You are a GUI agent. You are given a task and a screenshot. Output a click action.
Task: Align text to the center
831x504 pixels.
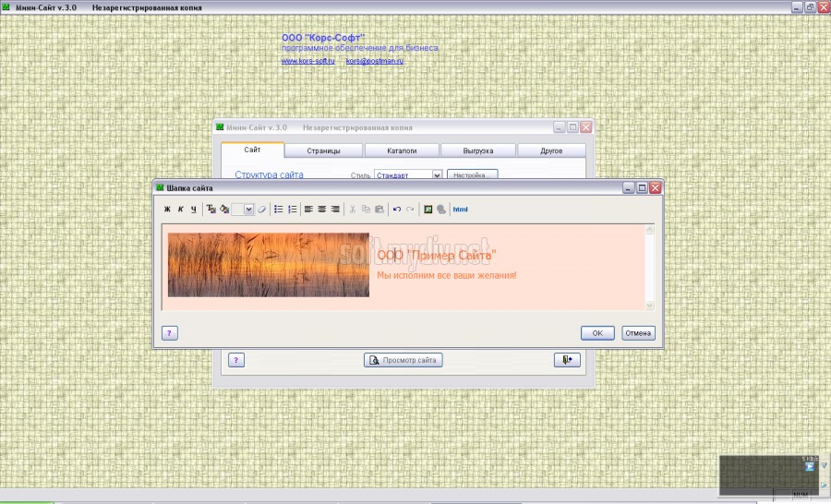pyautogui.click(x=322, y=210)
